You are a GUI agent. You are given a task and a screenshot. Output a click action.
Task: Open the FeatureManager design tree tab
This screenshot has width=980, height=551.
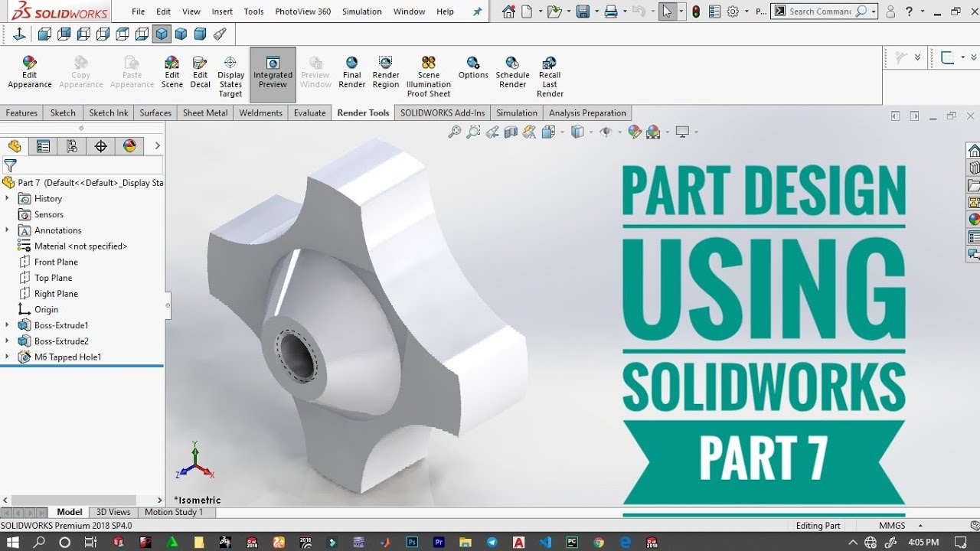click(15, 146)
